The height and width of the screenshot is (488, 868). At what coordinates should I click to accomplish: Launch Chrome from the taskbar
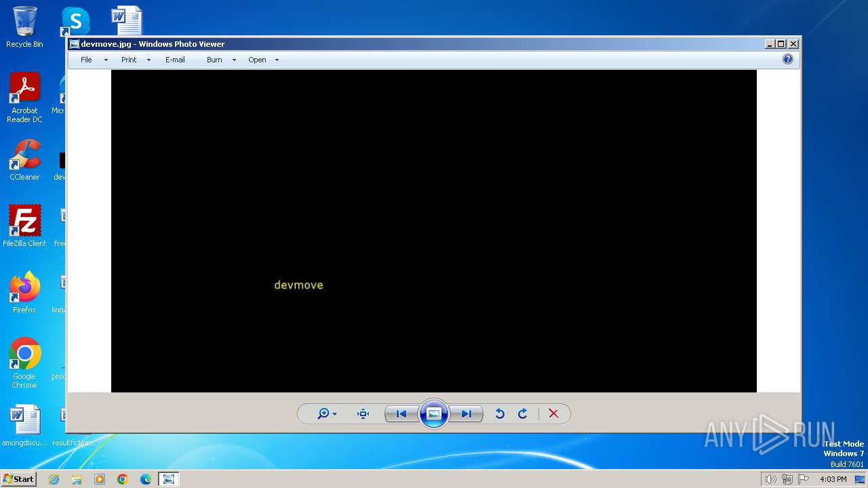pos(123,479)
